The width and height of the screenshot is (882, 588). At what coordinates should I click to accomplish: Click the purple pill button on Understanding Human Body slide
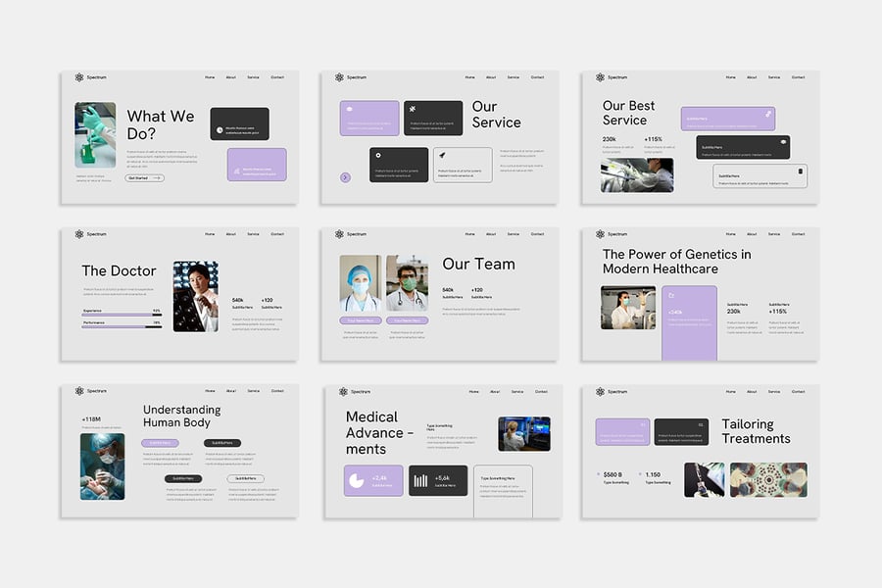[x=160, y=443]
